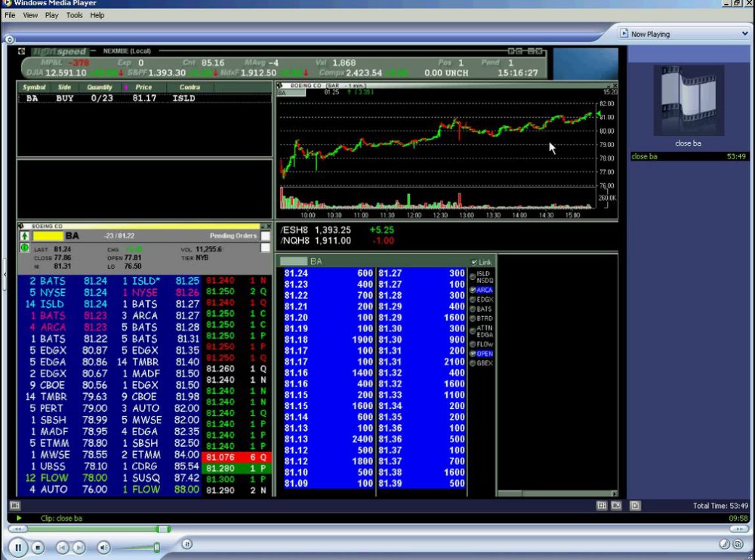The image size is (755, 560).
Task: Toggle the ISLD NSDQ route checkbox
Action: [x=473, y=276]
